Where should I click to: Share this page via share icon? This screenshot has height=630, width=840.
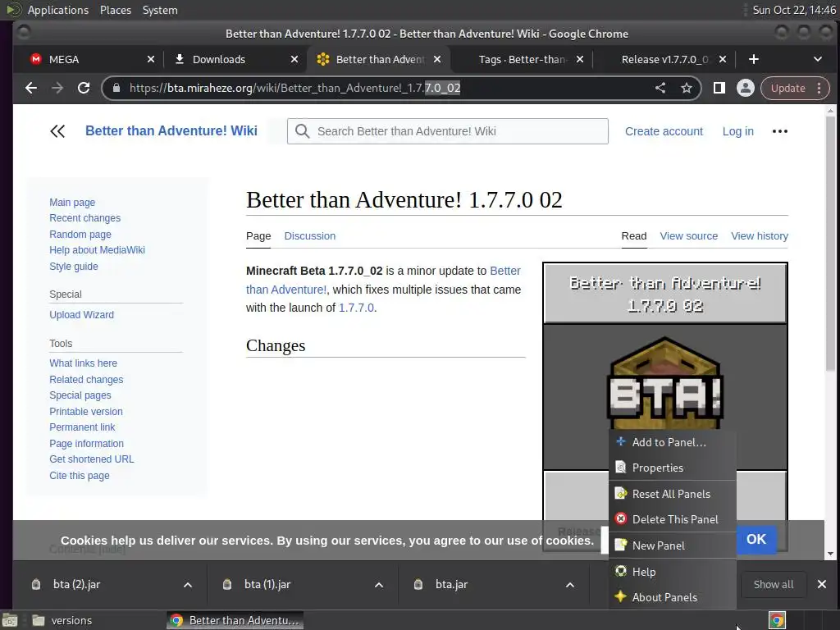660,88
